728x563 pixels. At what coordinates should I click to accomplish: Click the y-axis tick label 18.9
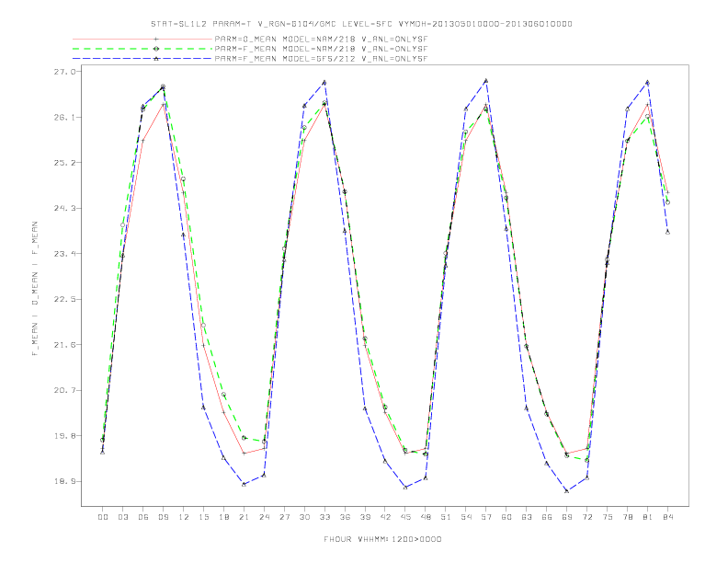click(64, 481)
